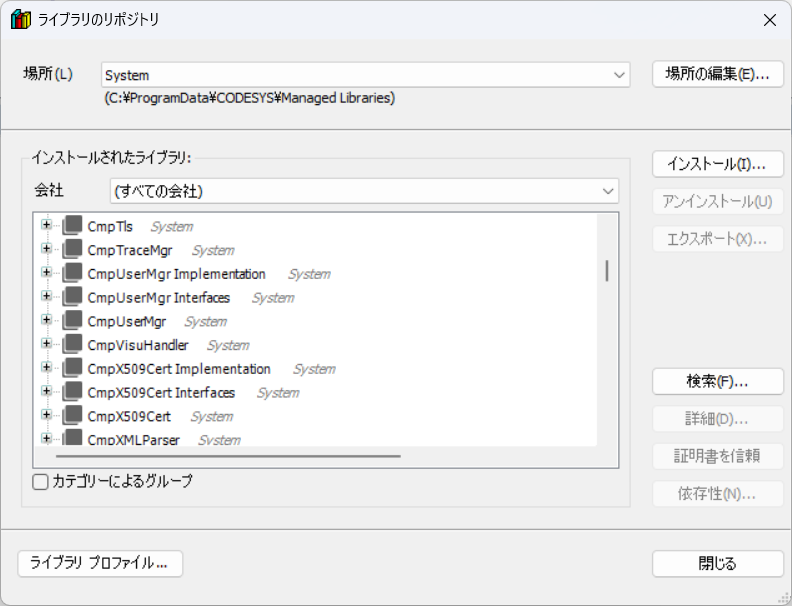792x606 pixels.
Task: Click the 証明書を信頼 button
Action: tap(718, 456)
